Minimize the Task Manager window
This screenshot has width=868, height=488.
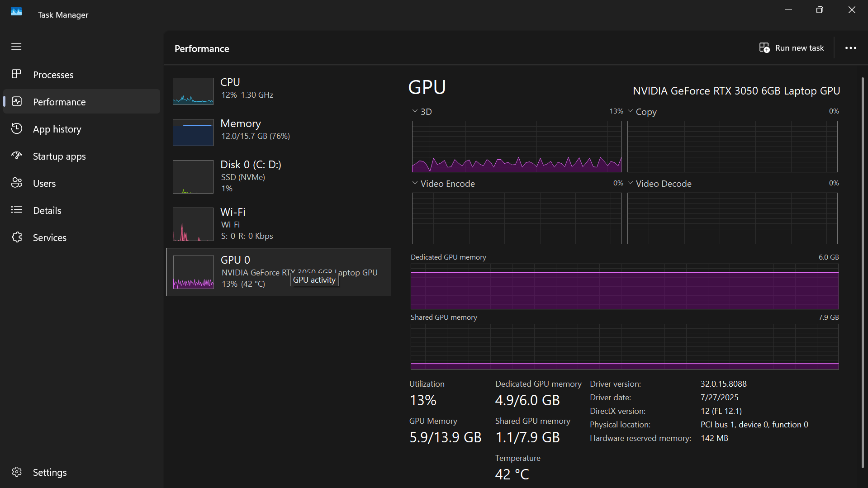[x=789, y=10]
